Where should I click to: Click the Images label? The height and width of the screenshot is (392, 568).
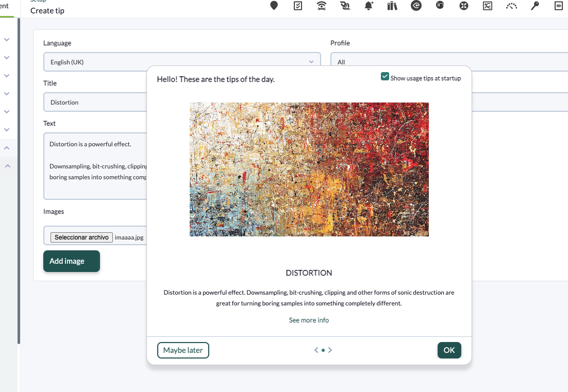coord(54,211)
